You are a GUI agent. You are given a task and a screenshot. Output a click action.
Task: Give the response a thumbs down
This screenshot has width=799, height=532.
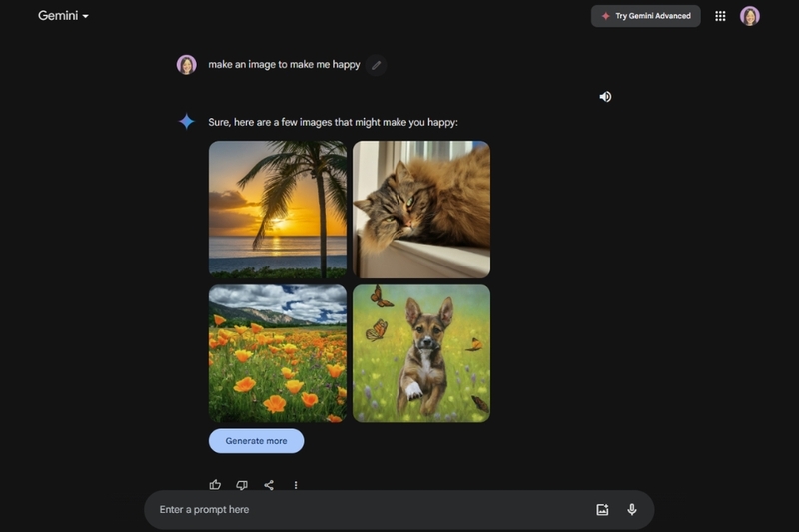[242, 485]
